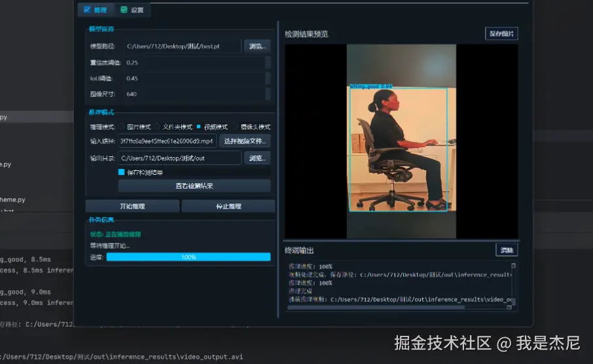Adjust the image size 640 stepper
Image resolution: width=593 pixels, height=364 pixels.
pos(268,94)
